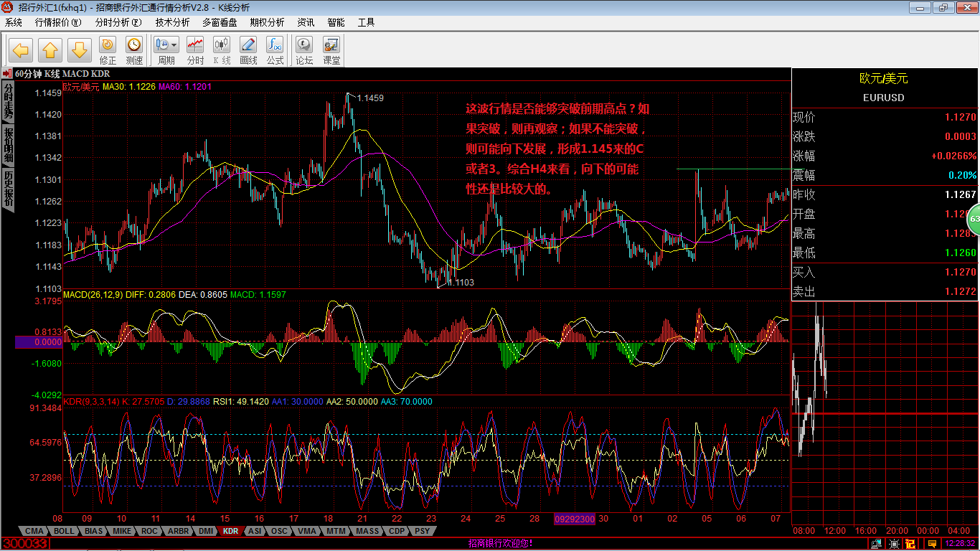Open the 行情报价 menu
Image resolution: width=980 pixels, height=551 pixels.
58,22
